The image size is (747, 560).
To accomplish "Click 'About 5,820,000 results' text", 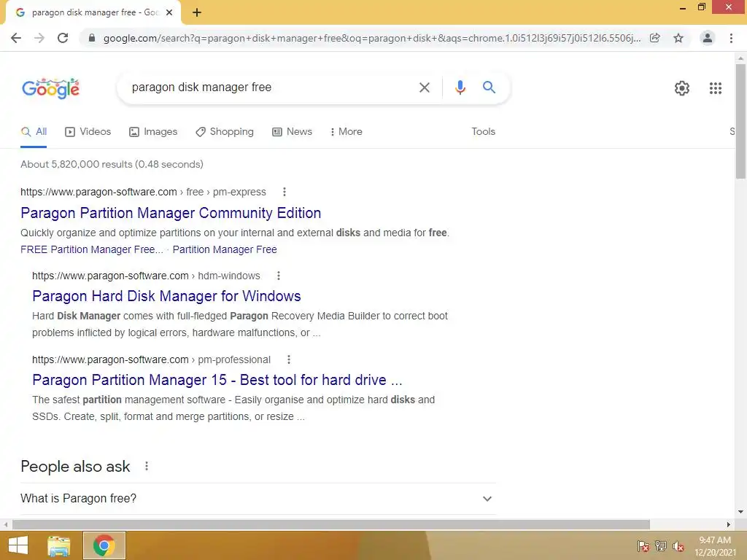I will pyautogui.click(x=112, y=164).
